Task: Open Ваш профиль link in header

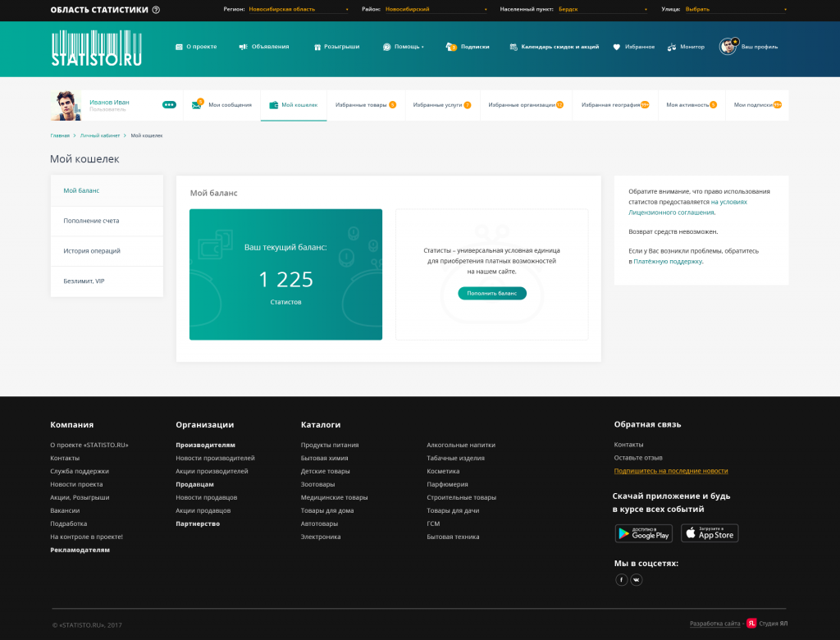Action: click(x=759, y=47)
